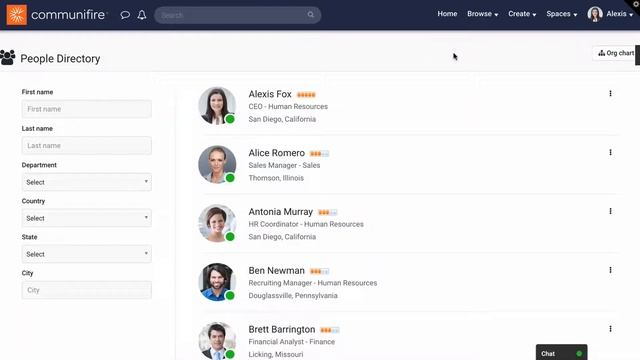640x360 pixels.
Task: Open the three-dot menu for Ben Newman
Action: click(610, 270)
